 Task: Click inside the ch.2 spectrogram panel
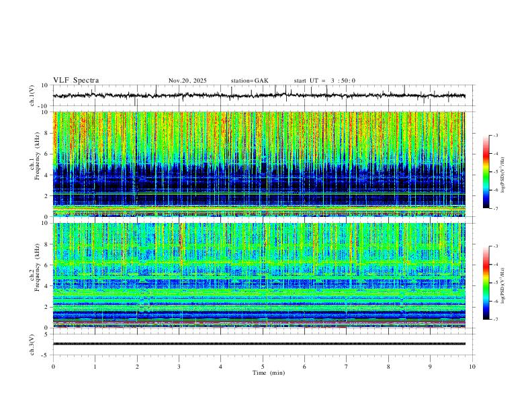tap(259, 275)
